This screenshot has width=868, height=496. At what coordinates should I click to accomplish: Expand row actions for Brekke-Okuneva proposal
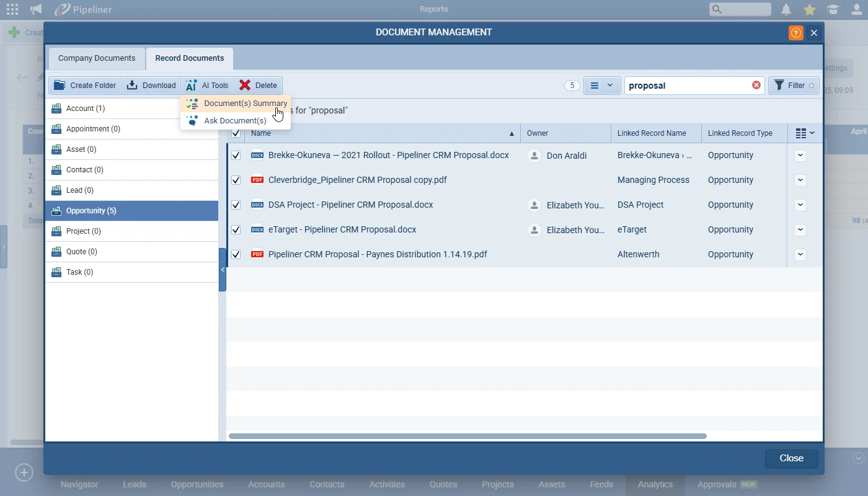click(800, 155)
